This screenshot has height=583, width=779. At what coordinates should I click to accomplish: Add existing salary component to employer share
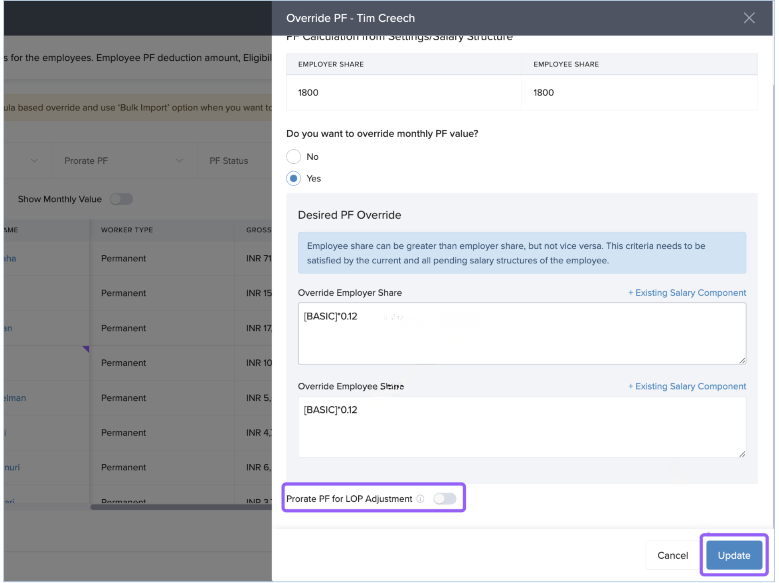[x=686, y=293]
